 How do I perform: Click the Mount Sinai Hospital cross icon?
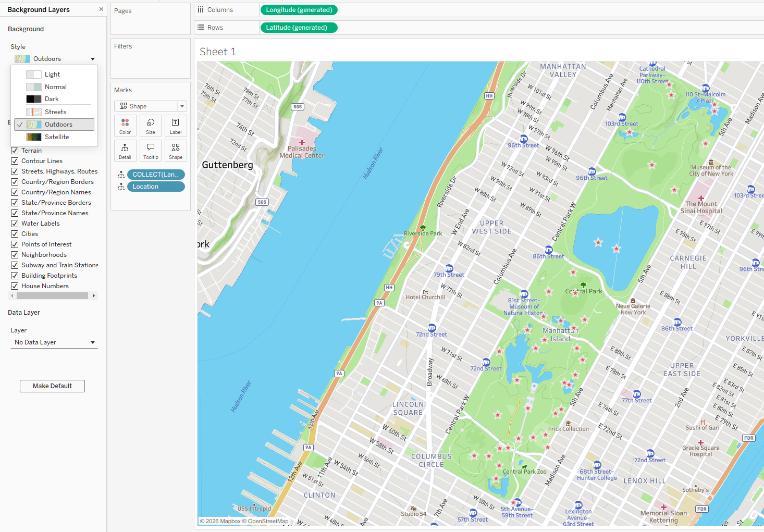click(x=701, y=198)
